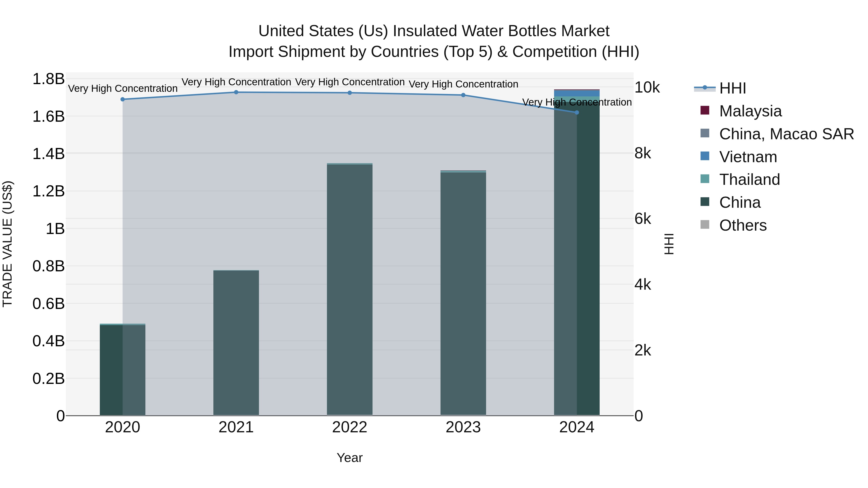868x488 pixels.
Task: Click the 2022 HHI data point
Action: point(350,93)
